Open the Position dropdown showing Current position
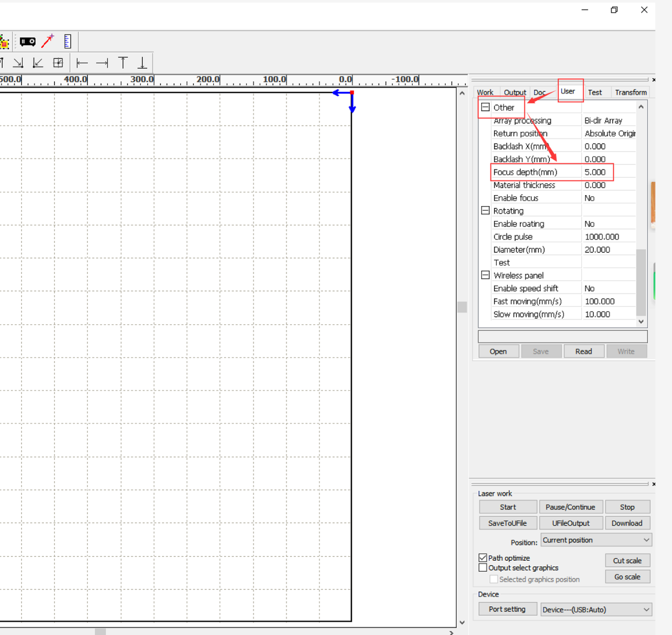This screenshot has width=672, height=635. pyautogui.click(x=596, y=540)
